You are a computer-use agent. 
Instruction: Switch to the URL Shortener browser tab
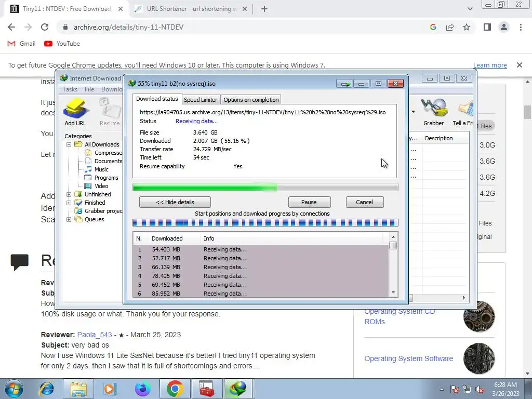pyautogui.click(x=192, y=9)
